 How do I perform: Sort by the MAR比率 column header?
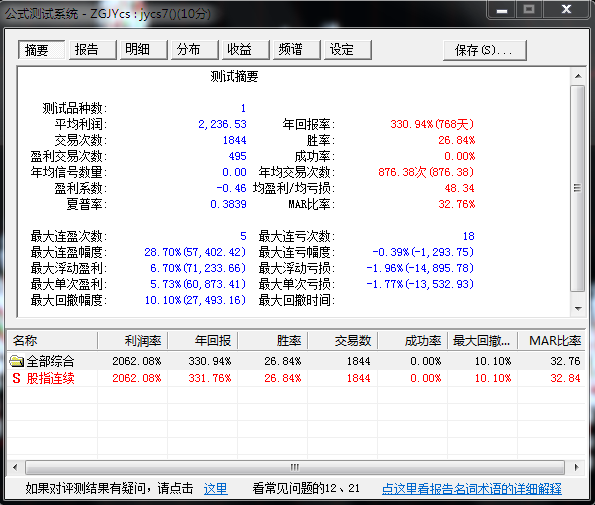pyautogui.click(x=551, y=340)
